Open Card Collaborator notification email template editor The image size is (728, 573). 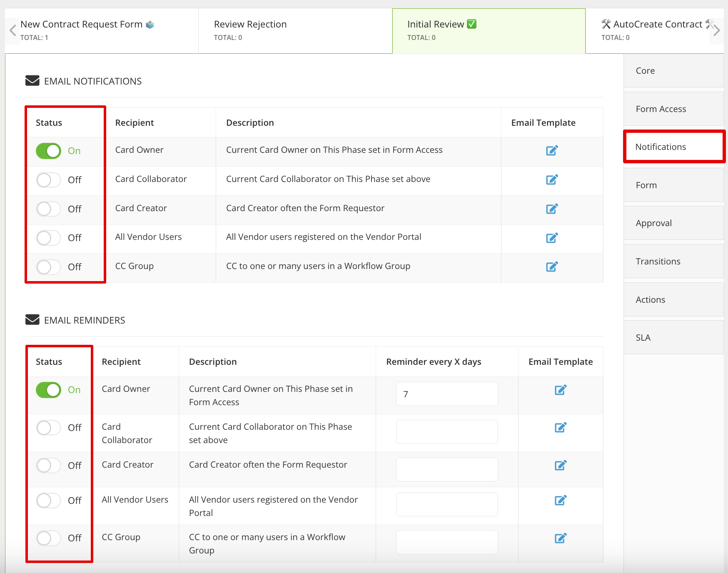552,179
